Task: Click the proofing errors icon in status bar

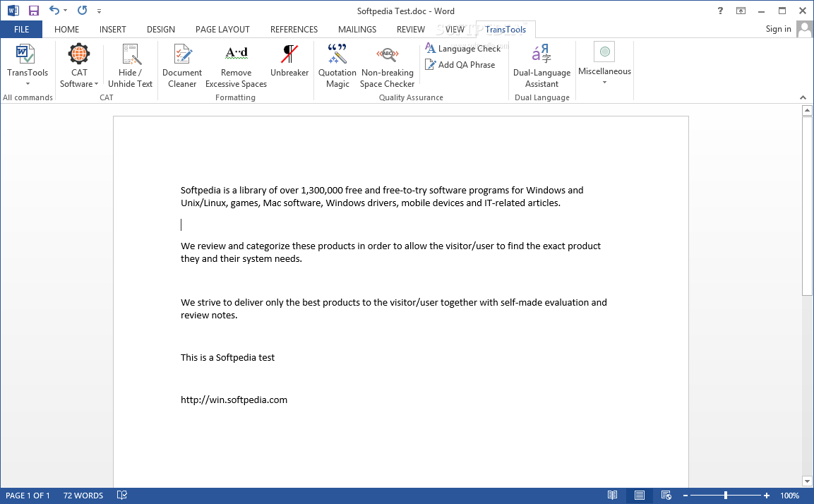Action: coord(122,495)
